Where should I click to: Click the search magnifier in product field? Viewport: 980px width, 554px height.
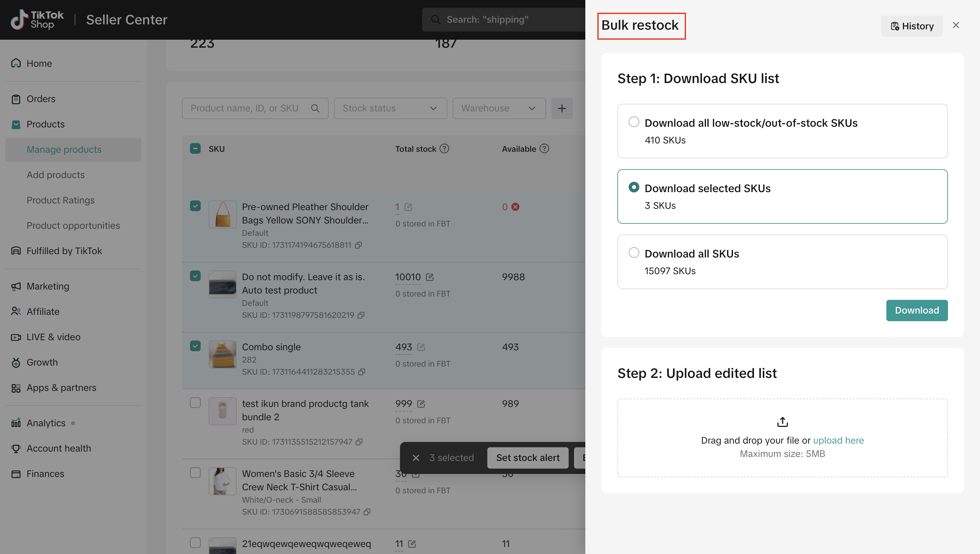(315, 108)
